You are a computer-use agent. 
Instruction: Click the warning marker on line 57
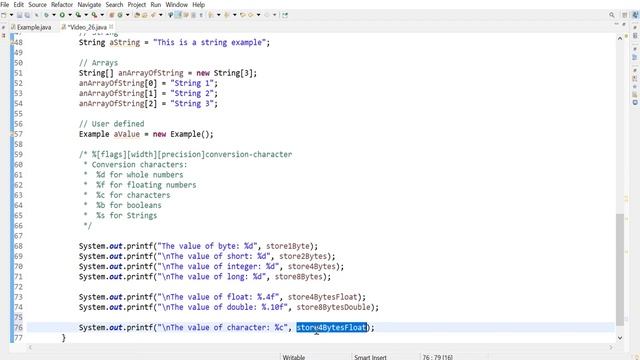[x=12, y=134]
